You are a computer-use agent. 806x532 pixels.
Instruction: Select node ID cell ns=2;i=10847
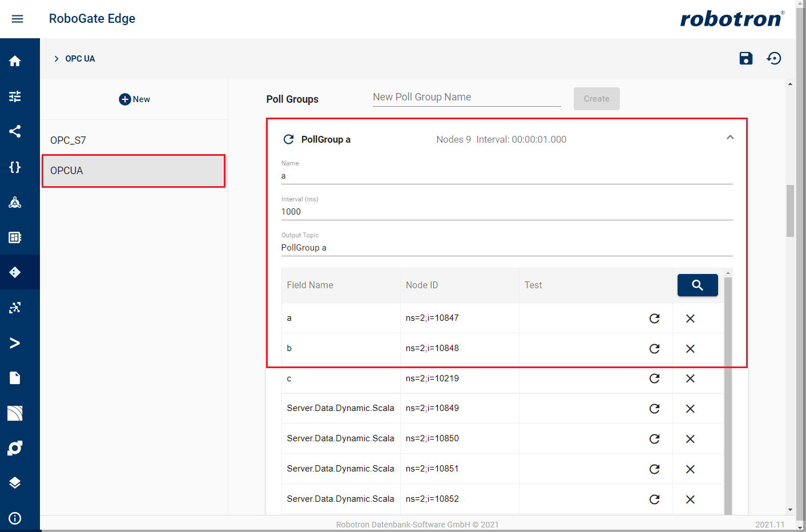(460, 318)
